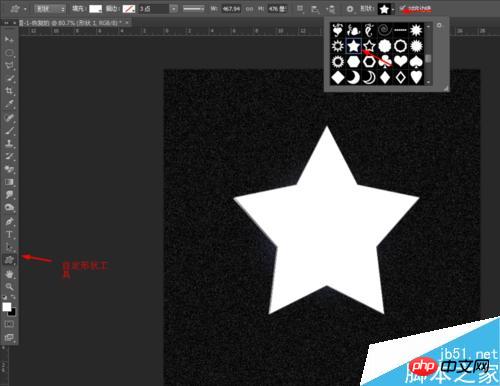500x386 pixels.
Task: Select the Type tool
Action: [x=9, y=234]
